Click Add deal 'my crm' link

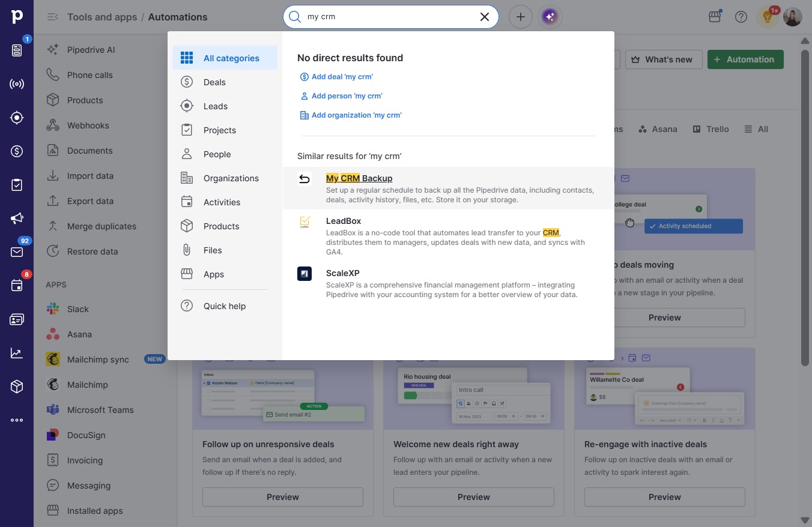click(337, 77)
